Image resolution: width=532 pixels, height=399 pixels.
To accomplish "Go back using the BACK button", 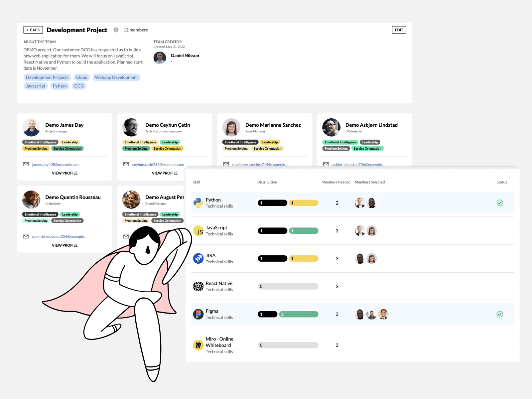I will [33, 30].
